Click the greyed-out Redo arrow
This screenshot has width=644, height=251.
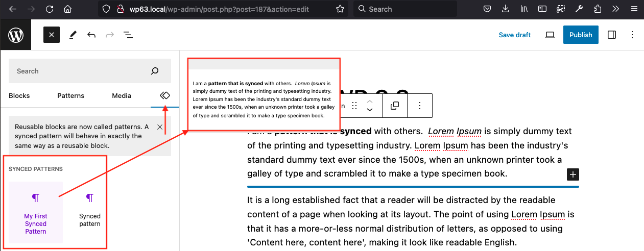click(x=109, y=35)
